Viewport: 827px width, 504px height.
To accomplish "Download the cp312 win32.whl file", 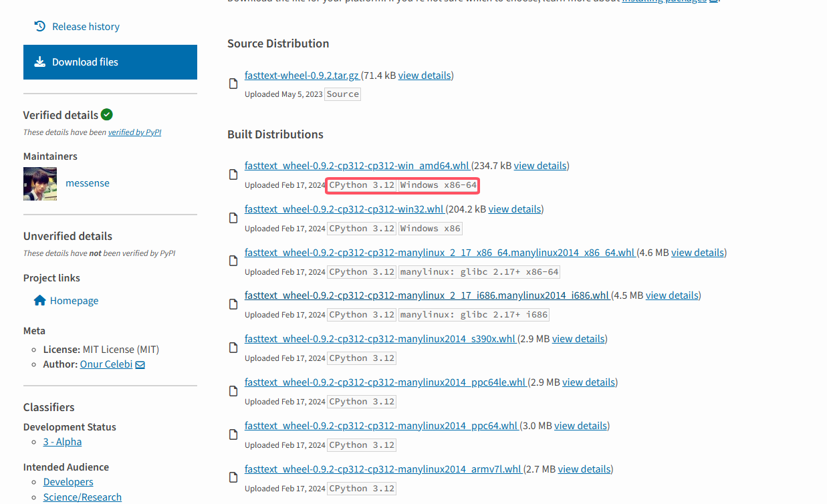I will pyautogui.click(x=344, y=209).
